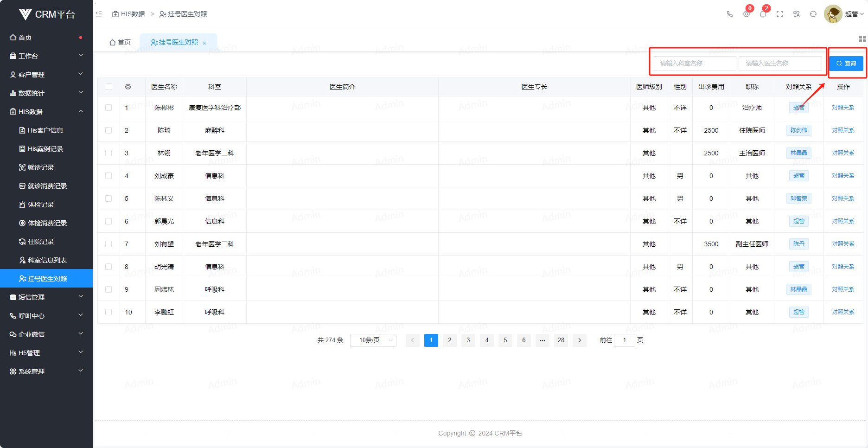Open 体检记录 in sidebar
Viewport: 868px width, 448px height.
[x=46, y=205]
